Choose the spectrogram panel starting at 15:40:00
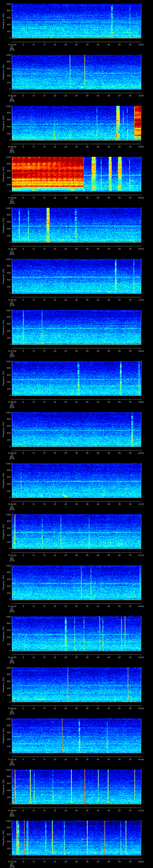 coord(76,481)
